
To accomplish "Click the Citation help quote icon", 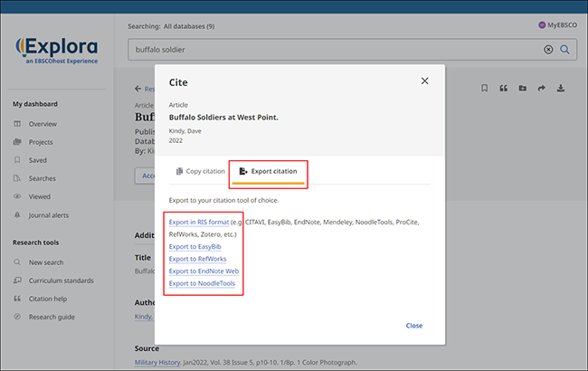I will (17, 299).
